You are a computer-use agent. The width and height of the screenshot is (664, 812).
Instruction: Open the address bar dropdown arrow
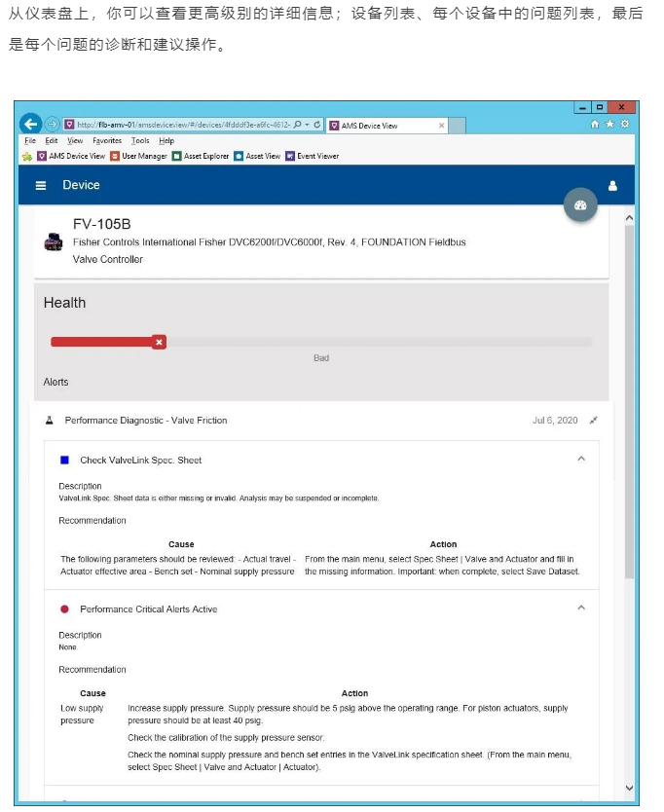(307, 125)
